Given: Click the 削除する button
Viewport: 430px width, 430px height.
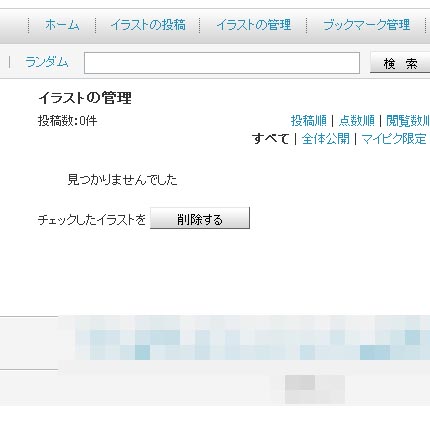Looking at the screenshot, I should [x=200, y=218].
